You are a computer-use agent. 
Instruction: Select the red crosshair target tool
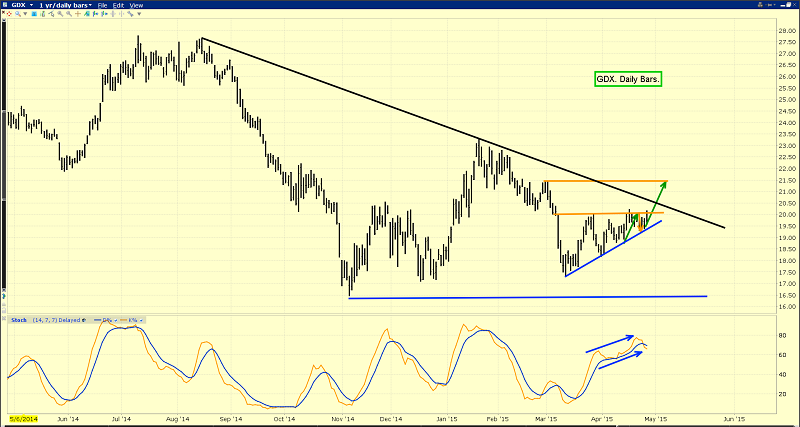coord(9,14)
